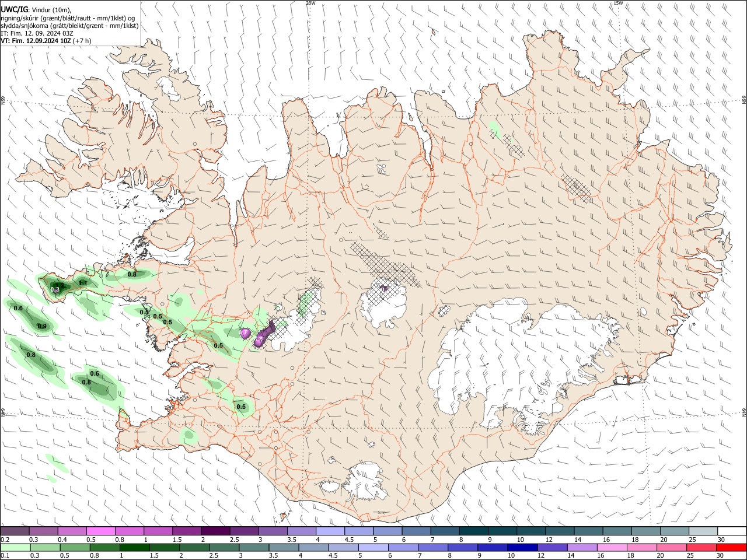Click the '25' label on the bottom scale

click(x=691, y=556)
